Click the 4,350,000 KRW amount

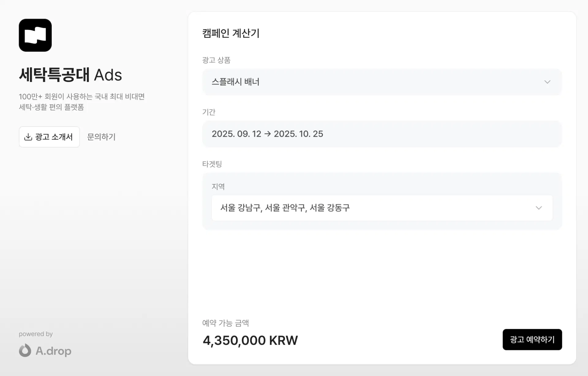[x=250, y=340]
